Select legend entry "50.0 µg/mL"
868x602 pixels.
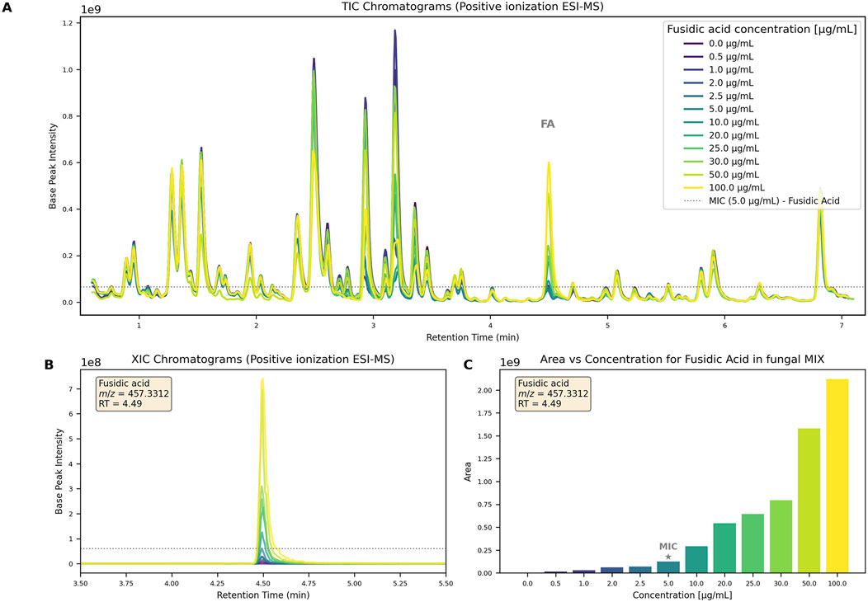721,175
